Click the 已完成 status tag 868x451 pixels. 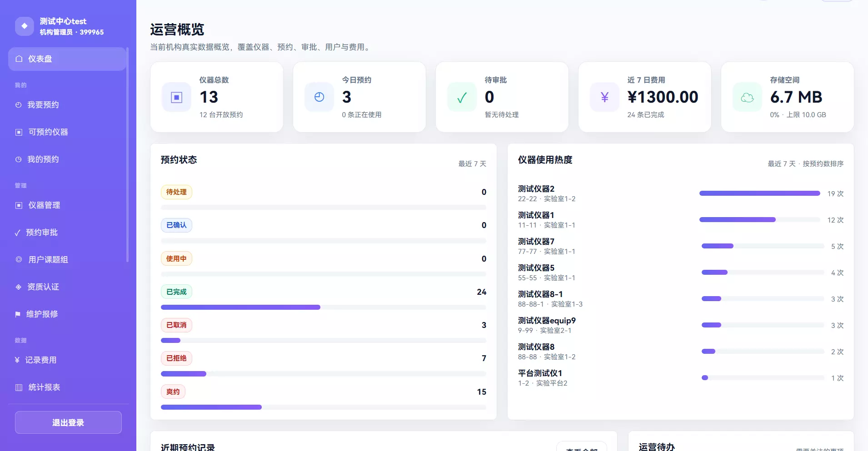coord(176,292)
